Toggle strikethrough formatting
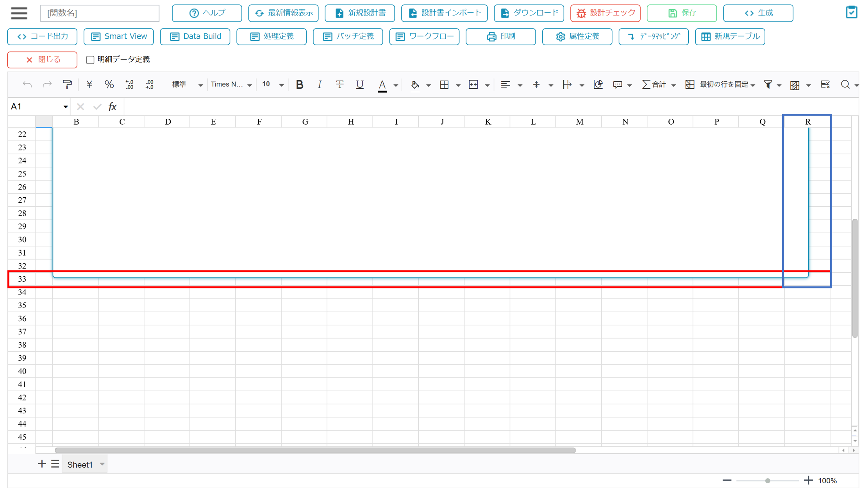The image size is (868, 488). click(339, 84)
